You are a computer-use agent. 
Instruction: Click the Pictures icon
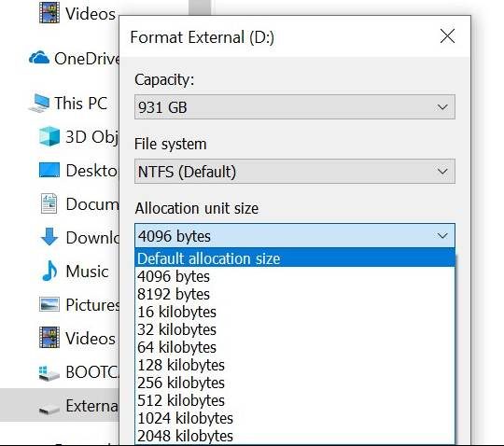[x=49, y=304]
